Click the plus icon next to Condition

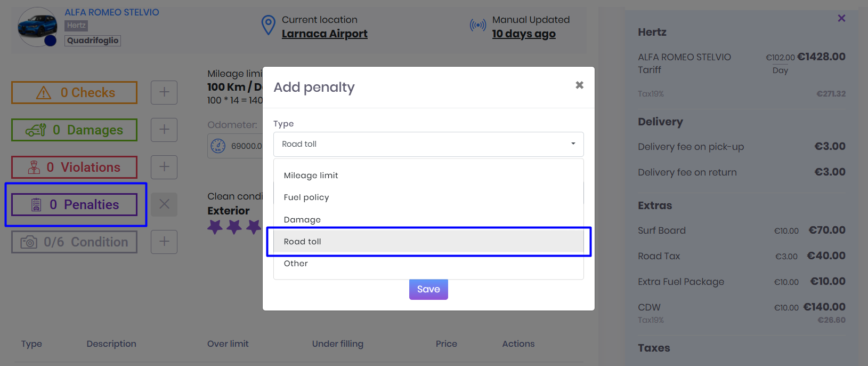[x=164, y=242]
